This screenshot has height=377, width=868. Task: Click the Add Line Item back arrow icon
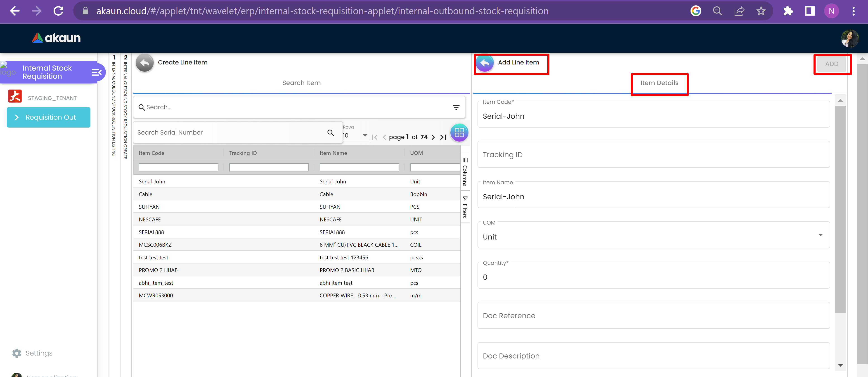[x=485, y=63]
